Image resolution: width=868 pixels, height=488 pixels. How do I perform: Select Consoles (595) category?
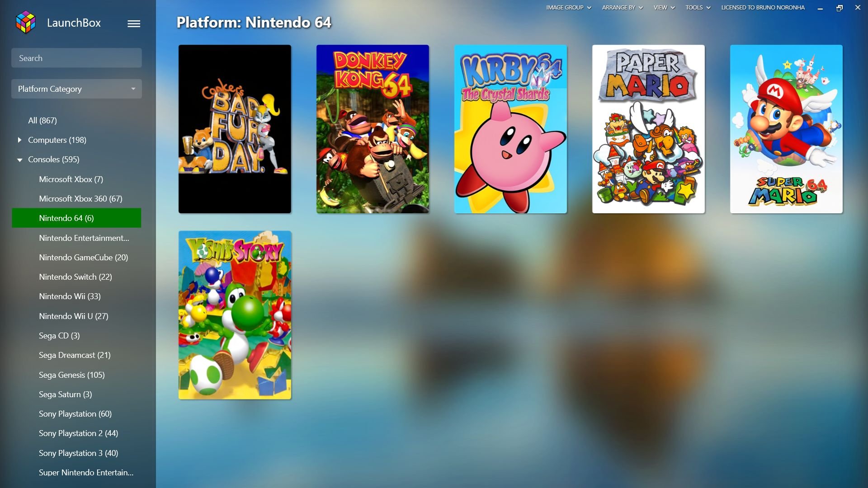53,160
